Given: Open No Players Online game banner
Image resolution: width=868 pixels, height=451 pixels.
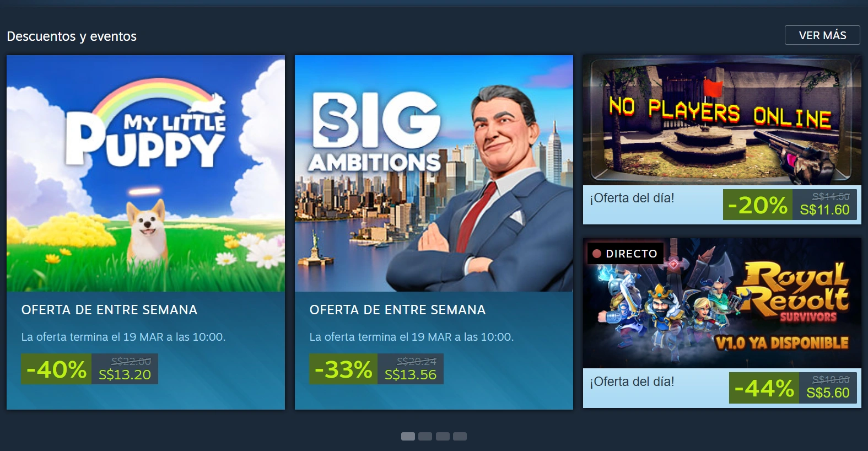Looking at the screenshot, I should (722, 120).
